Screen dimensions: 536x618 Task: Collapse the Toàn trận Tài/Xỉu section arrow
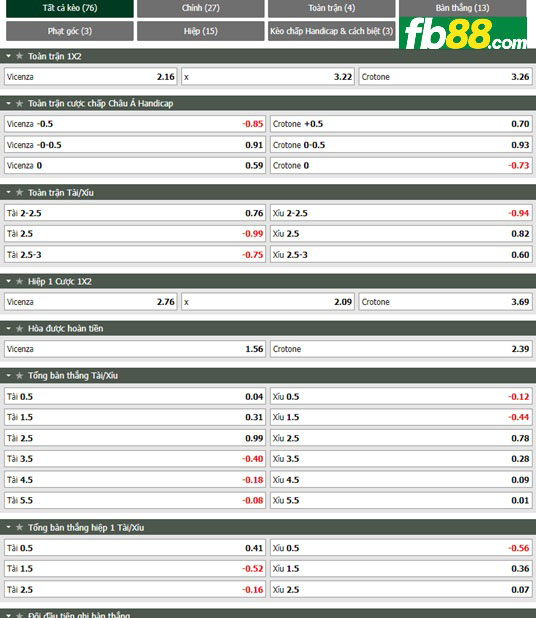point(8,193)
